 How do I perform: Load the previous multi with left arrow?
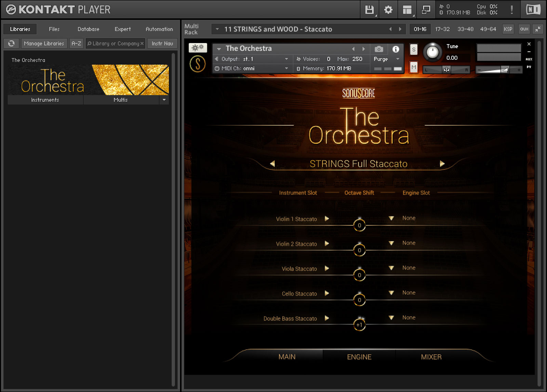tap(390, 29)
